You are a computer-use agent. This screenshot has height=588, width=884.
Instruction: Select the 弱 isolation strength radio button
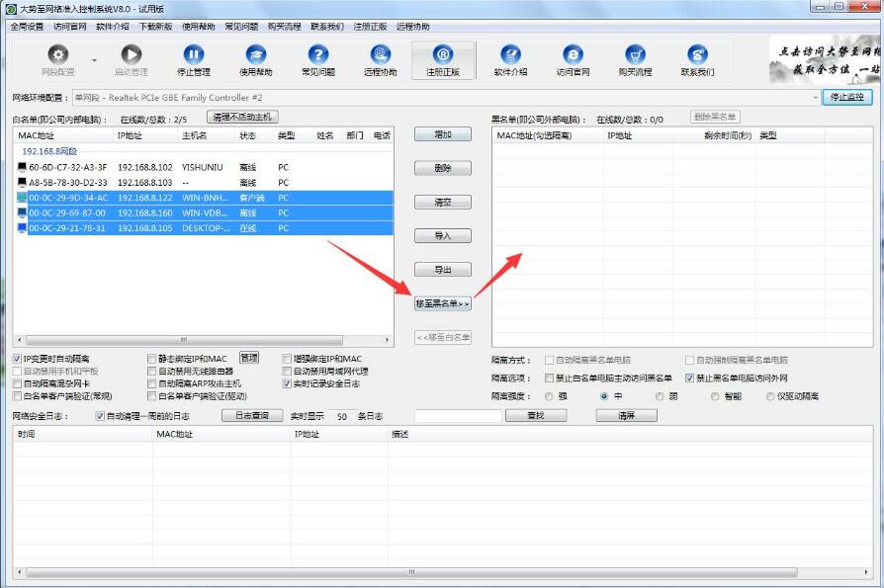660,396
